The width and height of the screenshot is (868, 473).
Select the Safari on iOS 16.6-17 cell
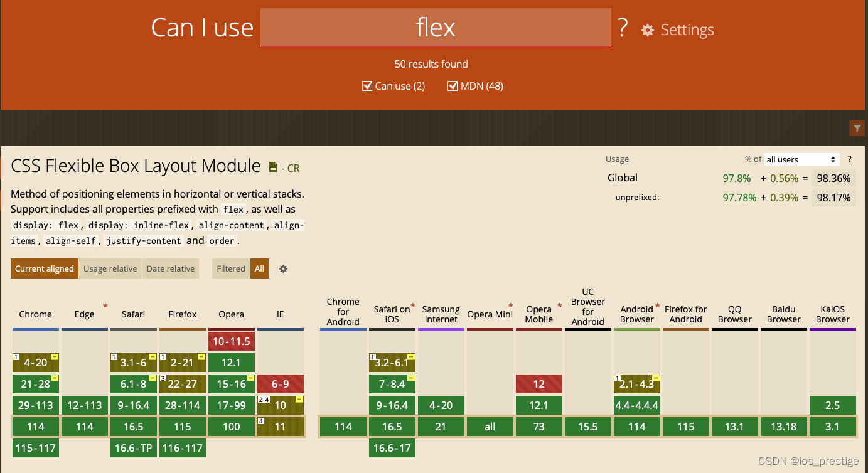(x=392, y=448)
